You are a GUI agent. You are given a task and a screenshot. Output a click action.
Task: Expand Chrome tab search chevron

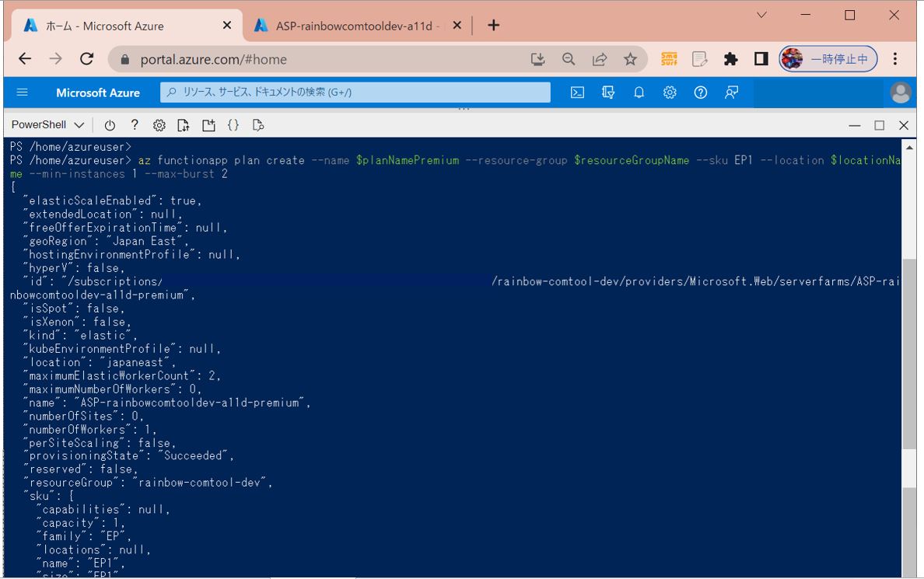coord(761,15)
